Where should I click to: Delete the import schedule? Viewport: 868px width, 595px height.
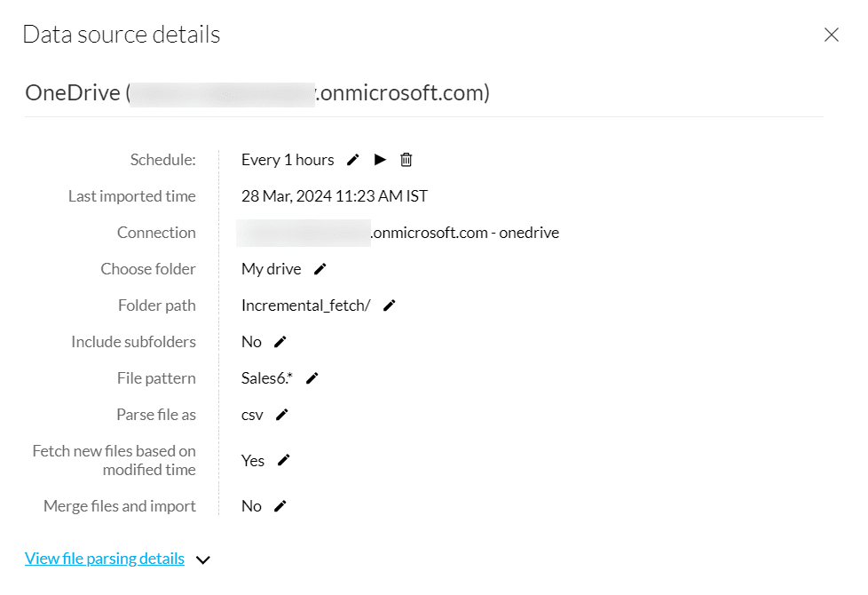point(406,160)
